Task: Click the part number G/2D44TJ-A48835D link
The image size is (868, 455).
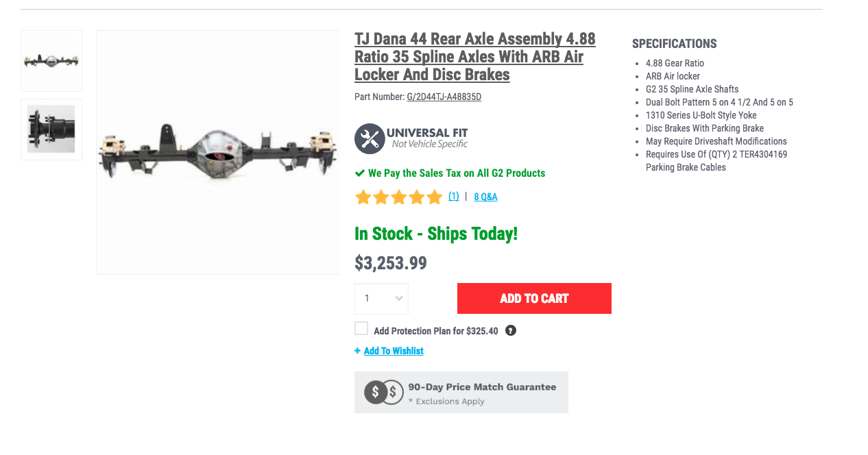Action: coord(444,97)
